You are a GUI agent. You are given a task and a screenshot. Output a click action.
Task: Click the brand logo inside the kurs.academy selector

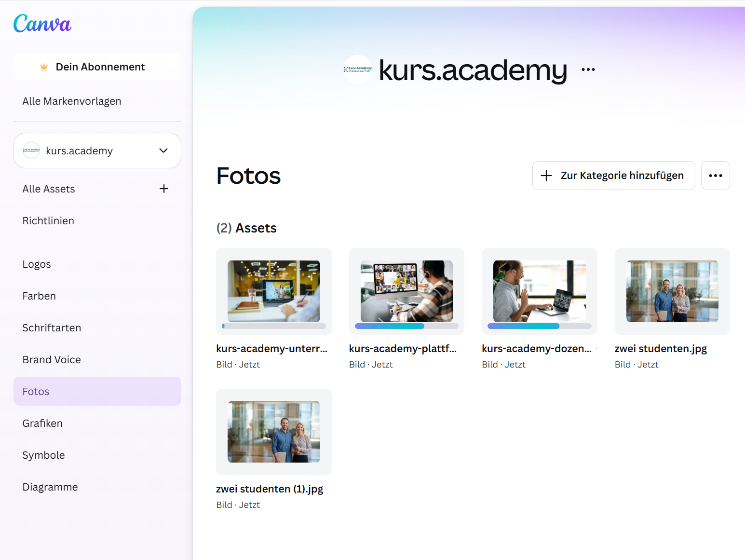[x=31, y=150]
